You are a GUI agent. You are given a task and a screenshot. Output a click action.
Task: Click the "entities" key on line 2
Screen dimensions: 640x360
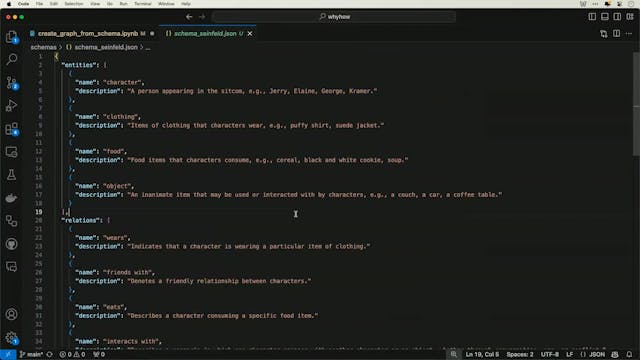tap(80, 65)
